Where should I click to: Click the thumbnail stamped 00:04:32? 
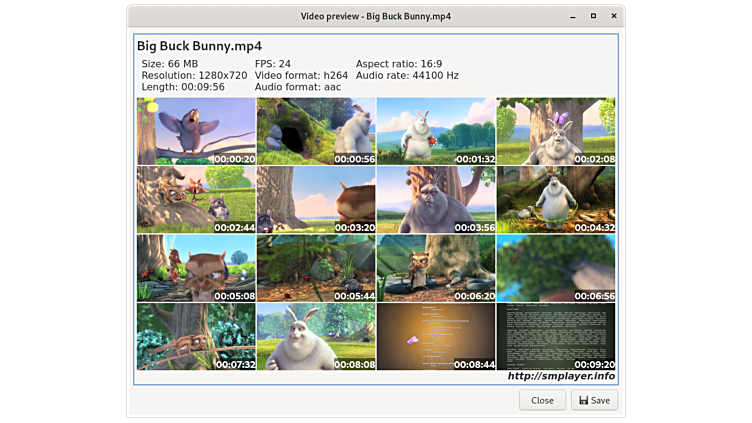(556, 199)
